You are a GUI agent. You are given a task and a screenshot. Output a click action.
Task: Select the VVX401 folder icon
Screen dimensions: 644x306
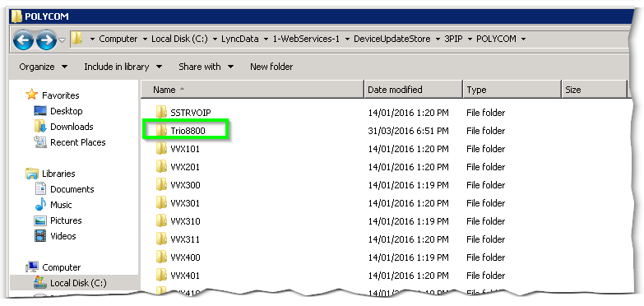tap(161, 275)
